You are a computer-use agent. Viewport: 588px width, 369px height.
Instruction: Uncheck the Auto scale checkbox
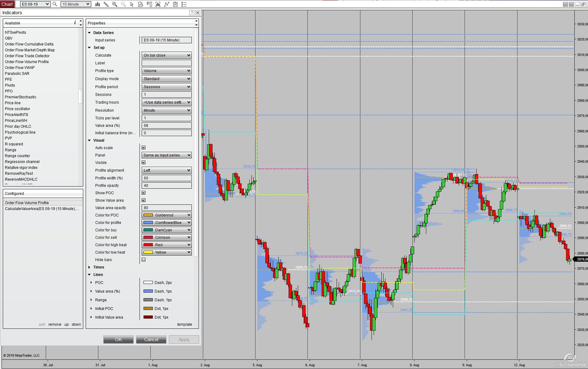click(x=144, y=148)
